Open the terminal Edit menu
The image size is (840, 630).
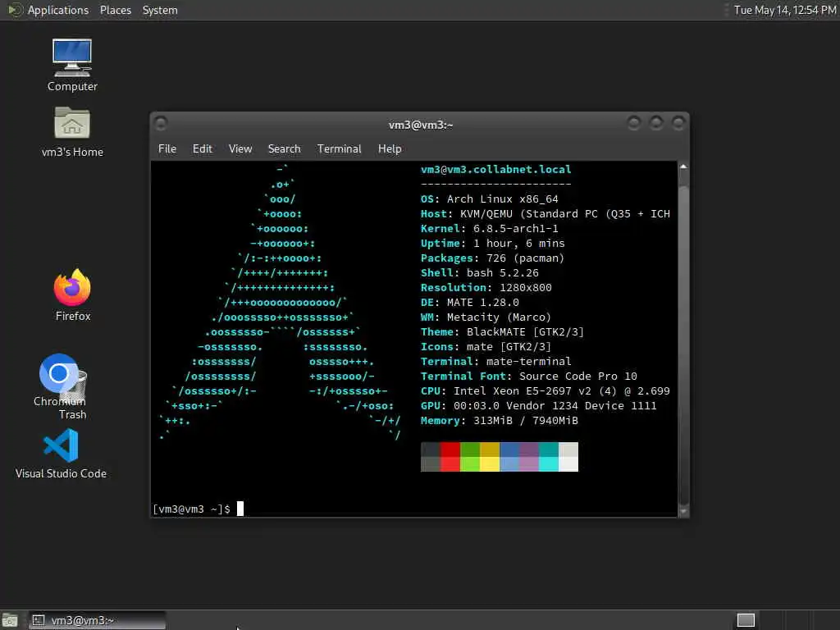[x=203, y=149]
